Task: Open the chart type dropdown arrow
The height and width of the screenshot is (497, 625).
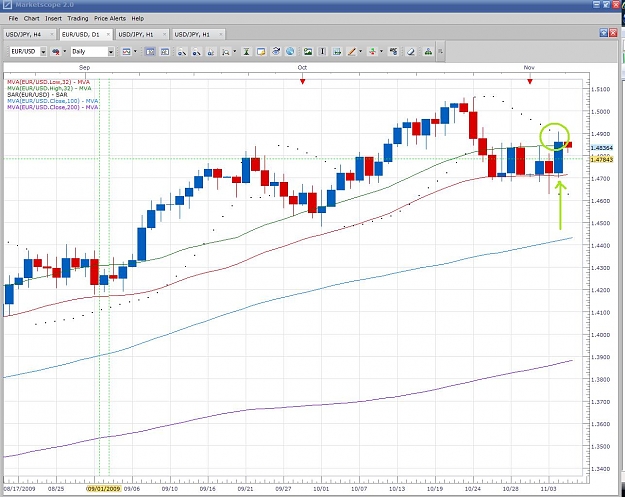Action: [135, 51]
